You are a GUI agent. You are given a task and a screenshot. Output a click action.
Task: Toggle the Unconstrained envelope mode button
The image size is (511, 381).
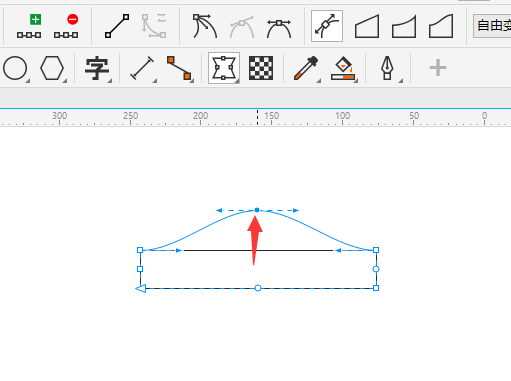coord(327,26)
